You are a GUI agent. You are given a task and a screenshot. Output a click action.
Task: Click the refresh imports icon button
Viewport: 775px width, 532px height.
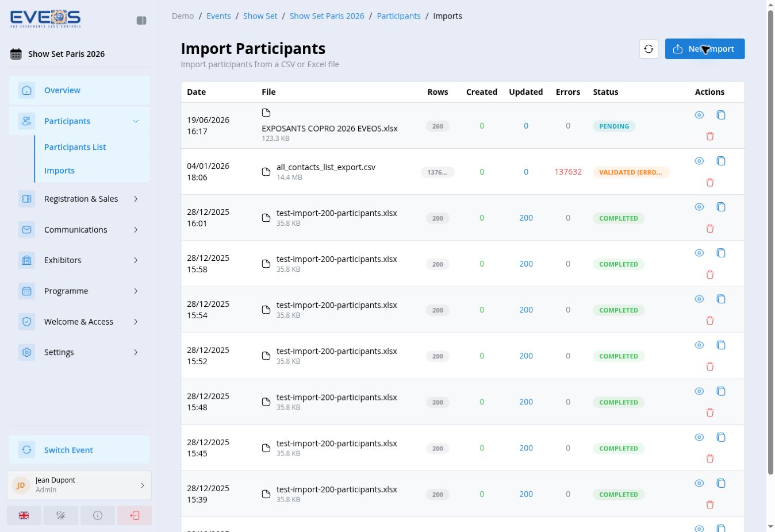[649, 49]
